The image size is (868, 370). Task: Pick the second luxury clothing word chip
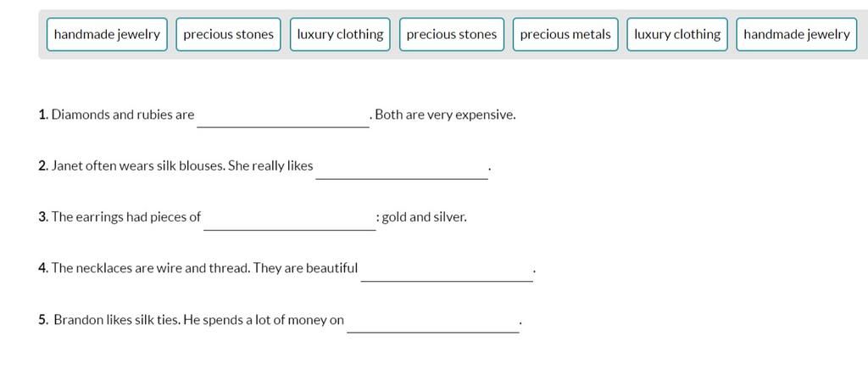pyautogui.click(x=677, y=34)
